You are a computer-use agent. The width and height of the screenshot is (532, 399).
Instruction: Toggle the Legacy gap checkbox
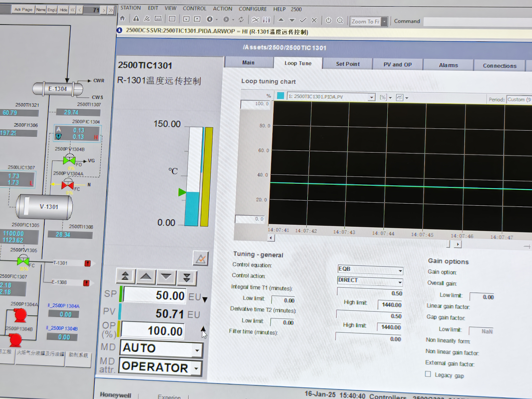428,374
